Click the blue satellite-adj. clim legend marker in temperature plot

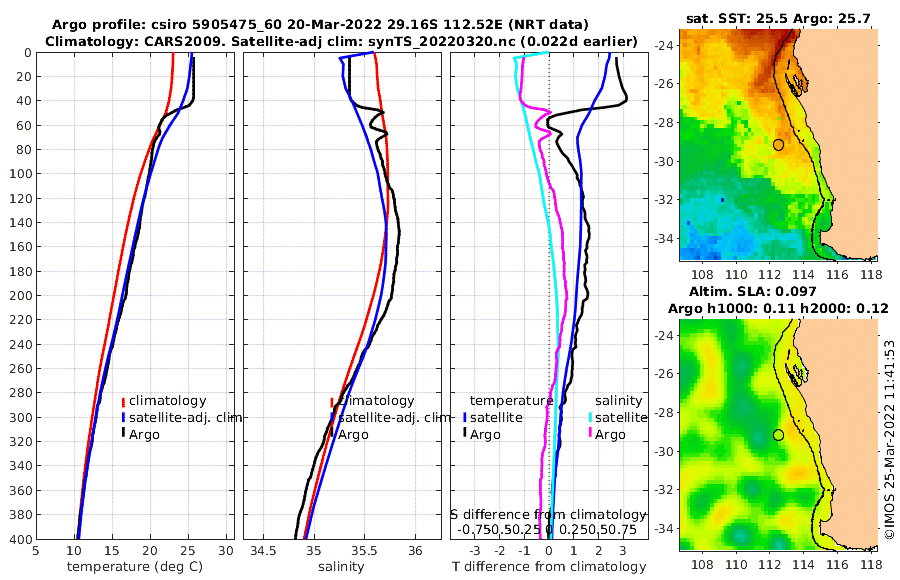pyautogui.click(x=123, y=417)
